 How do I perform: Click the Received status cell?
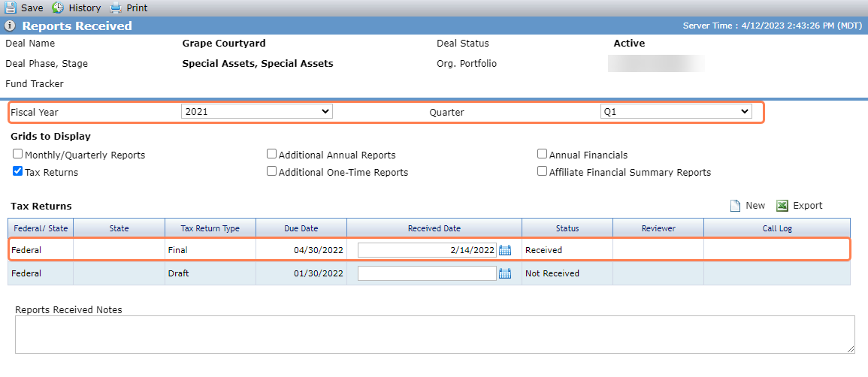tap(567, 250)
